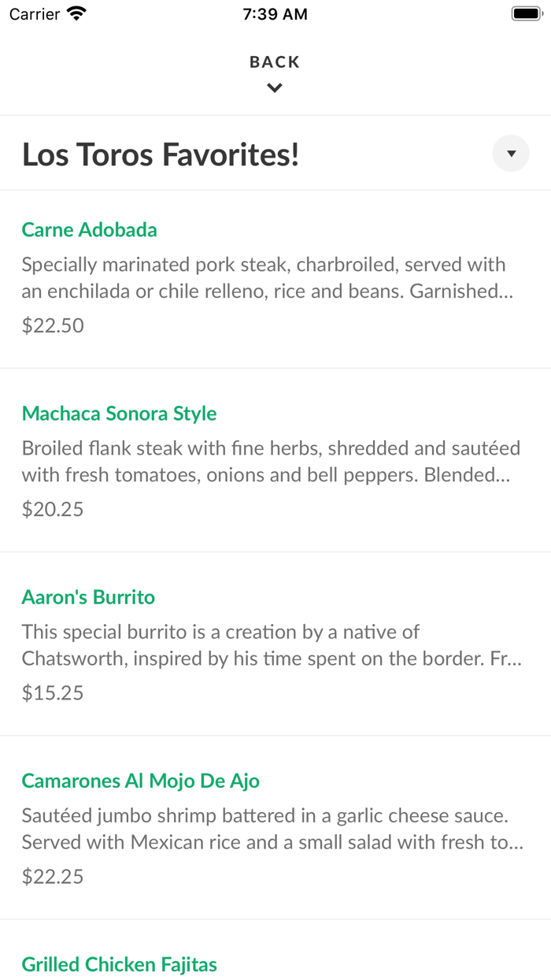Tap the Wi-Fi status icon

[x=77, y=13]
